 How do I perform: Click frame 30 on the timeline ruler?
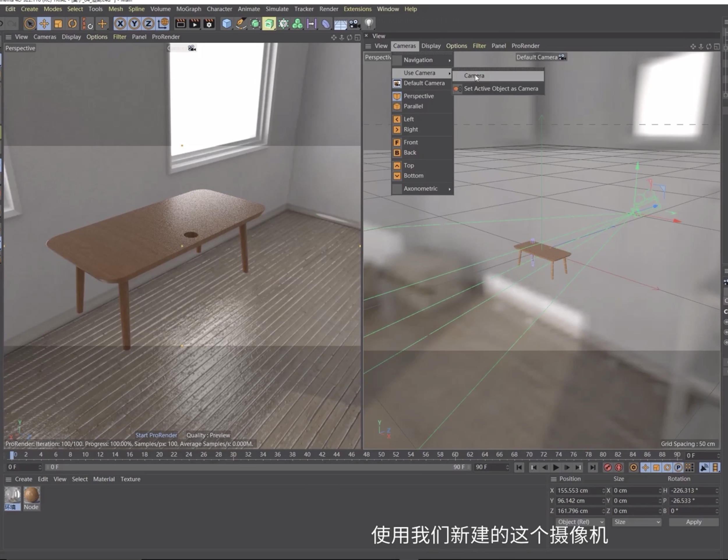point(233,454)
